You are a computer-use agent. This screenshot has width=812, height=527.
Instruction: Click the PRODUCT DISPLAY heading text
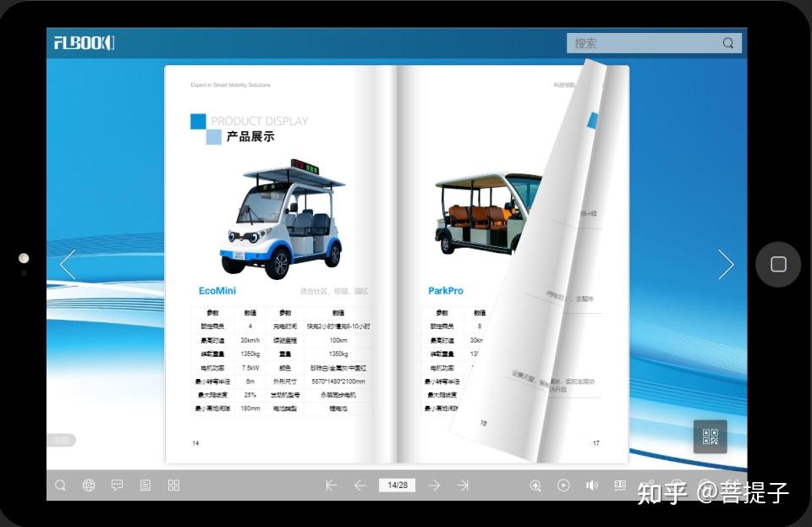tap(260, 121)
